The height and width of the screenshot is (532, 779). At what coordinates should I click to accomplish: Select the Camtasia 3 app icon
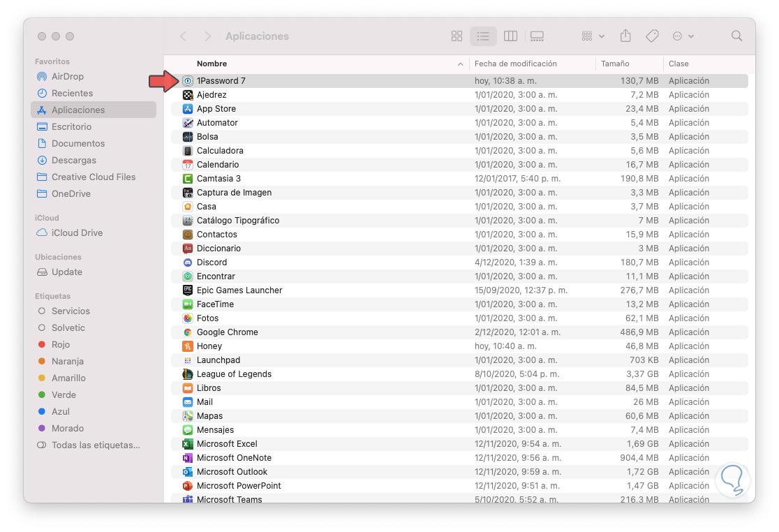[187, 178]
